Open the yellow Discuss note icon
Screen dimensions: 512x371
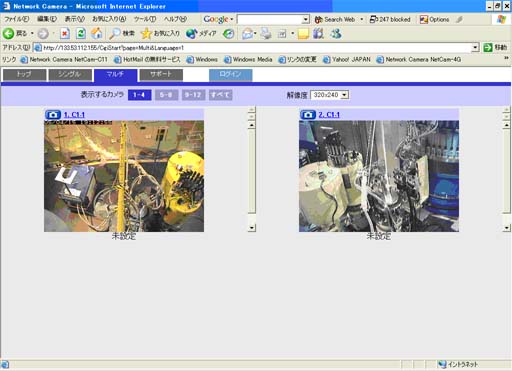tap(303, 34)
